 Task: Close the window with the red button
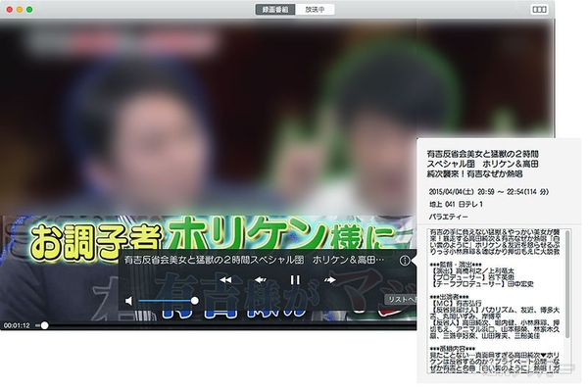coord(10,10)
